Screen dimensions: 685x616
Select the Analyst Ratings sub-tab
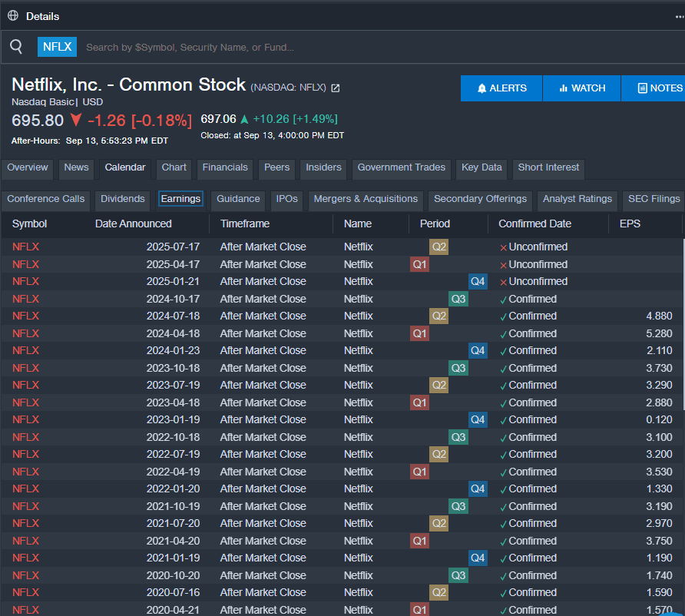(577, 199)
